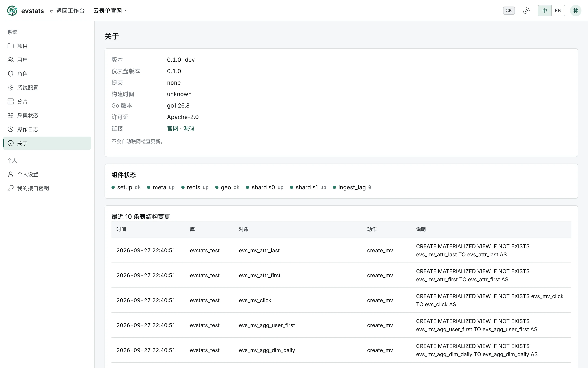Screen dimensions: 588x368
Task: Click the ingest_lag status dot
Action: [x=334, y=187]
